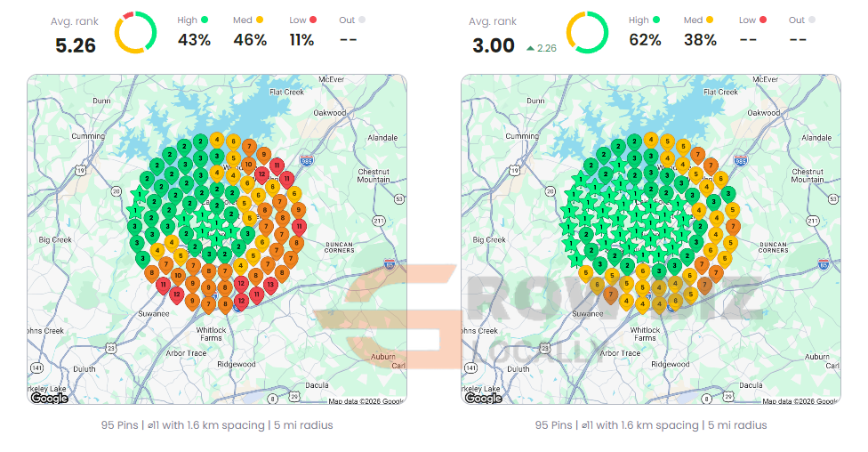868x452 pixels.
Task: Click the left panel's Avg. rank label
Action: [74, 21]
